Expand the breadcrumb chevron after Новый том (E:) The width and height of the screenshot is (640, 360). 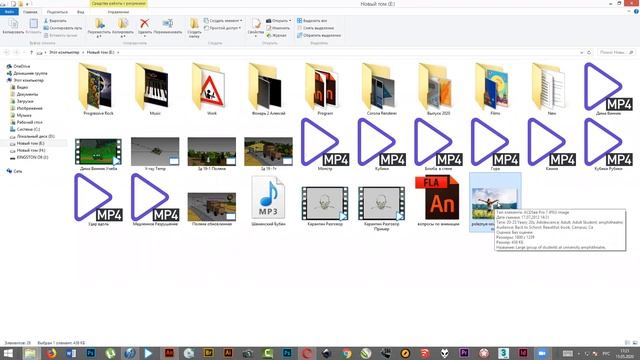pos(118,52)
